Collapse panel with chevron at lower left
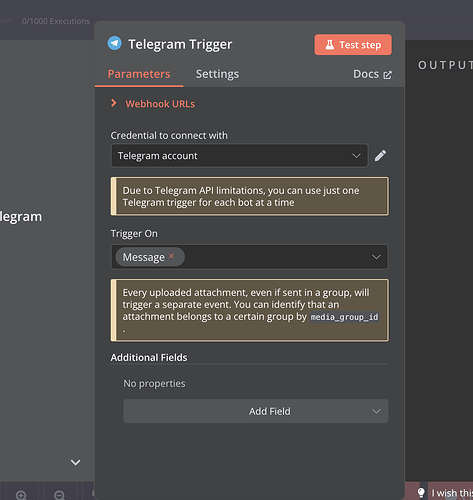Viewport: 473px width, 500px height. (76, 462)
